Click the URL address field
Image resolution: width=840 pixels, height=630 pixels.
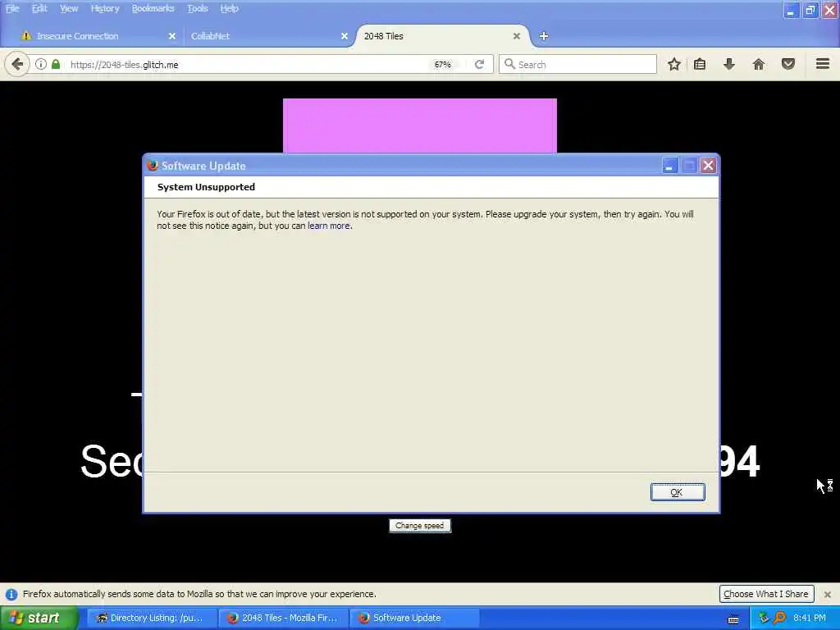pyautogui.click(x=246, y=64)
